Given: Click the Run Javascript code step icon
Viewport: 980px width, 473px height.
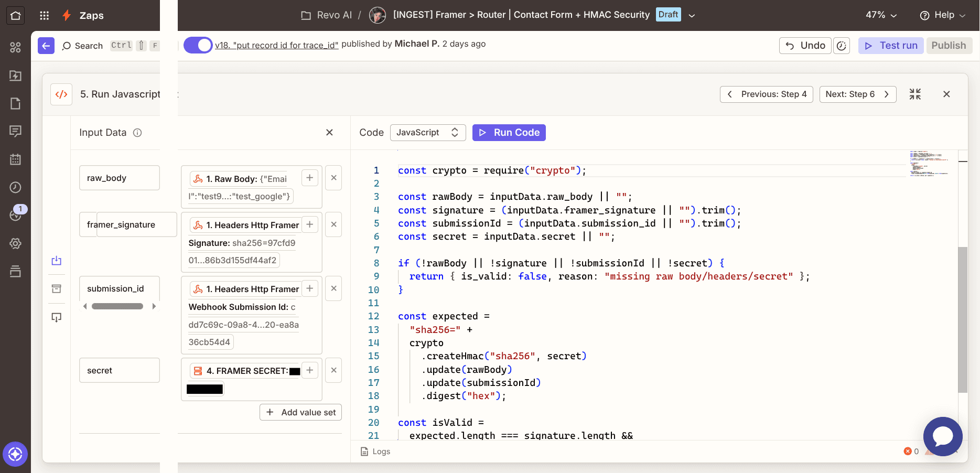Looking at the screenshot, I should point(61,94).
